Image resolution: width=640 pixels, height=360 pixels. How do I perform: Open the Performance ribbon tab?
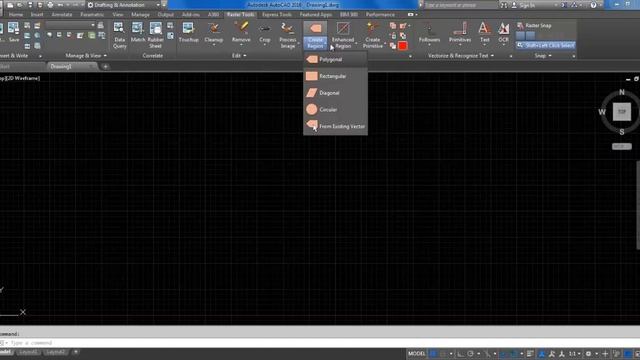(x=380, y=14)
